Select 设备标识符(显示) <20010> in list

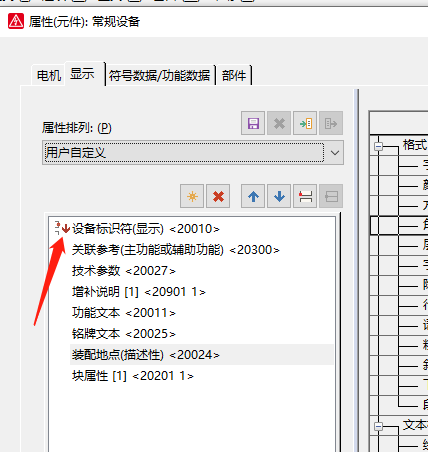(x=146, y=229)
